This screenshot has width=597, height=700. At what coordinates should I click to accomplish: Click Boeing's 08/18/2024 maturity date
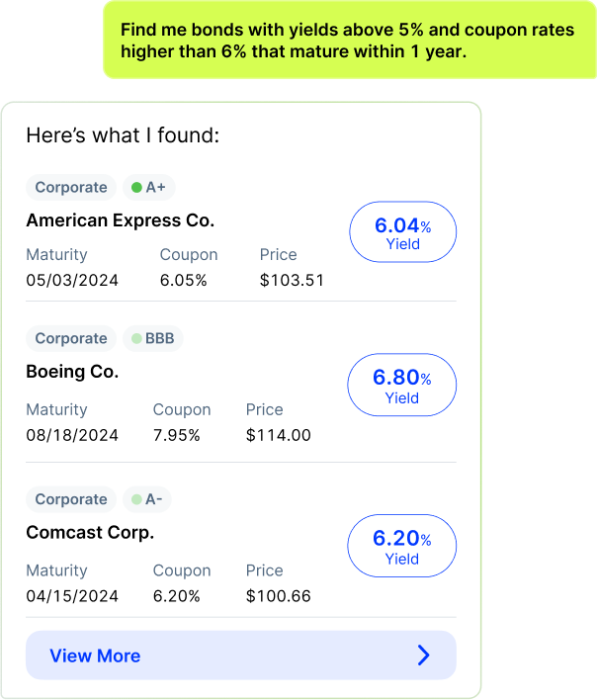coord(72,435)
